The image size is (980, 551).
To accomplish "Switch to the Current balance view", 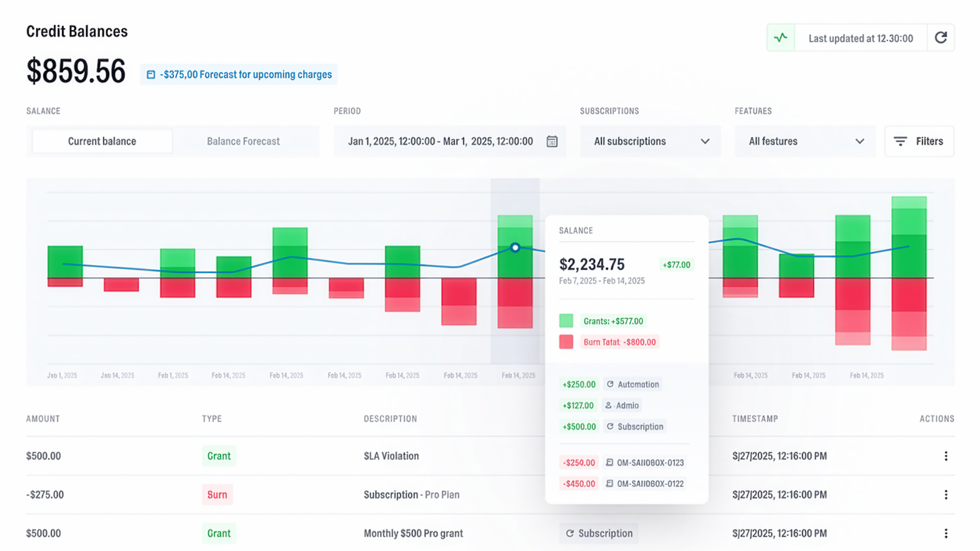I will [102, 141].
